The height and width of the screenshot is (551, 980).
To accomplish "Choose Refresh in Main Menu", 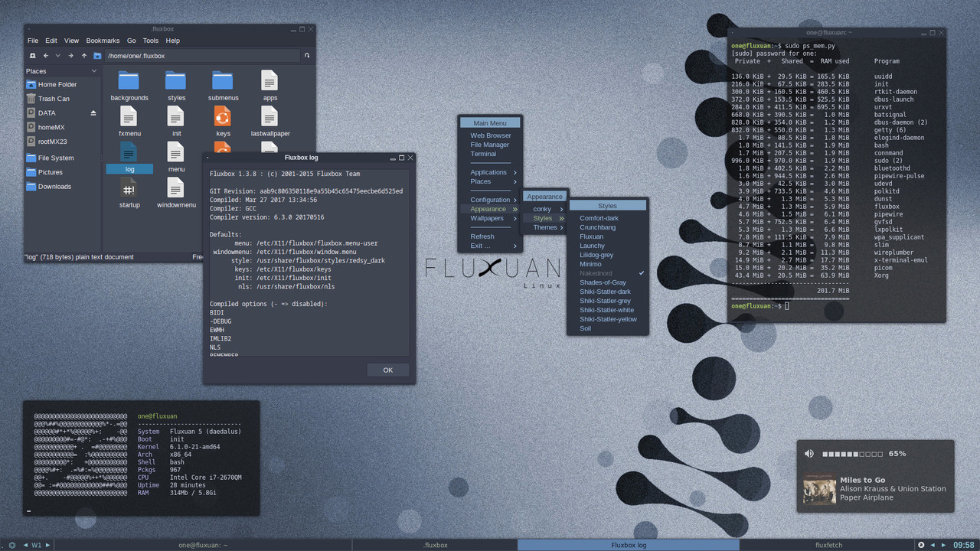I will tap(488, 236).
